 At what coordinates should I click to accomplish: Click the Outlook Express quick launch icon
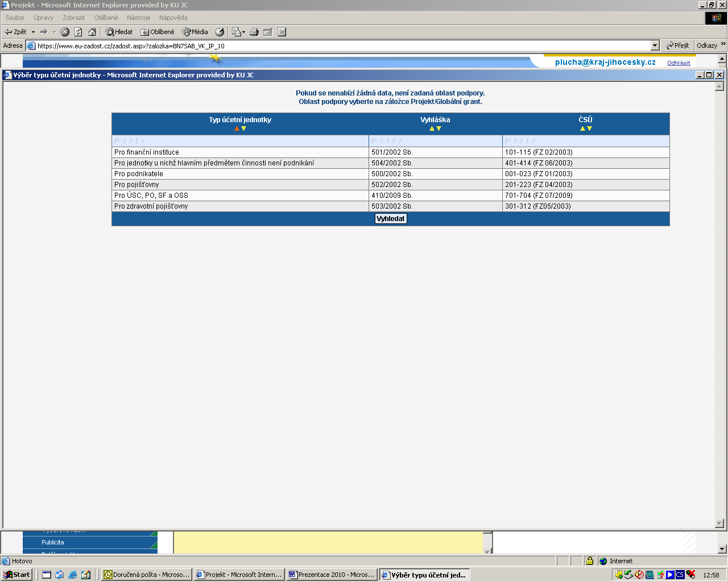[x=60, y=575]
